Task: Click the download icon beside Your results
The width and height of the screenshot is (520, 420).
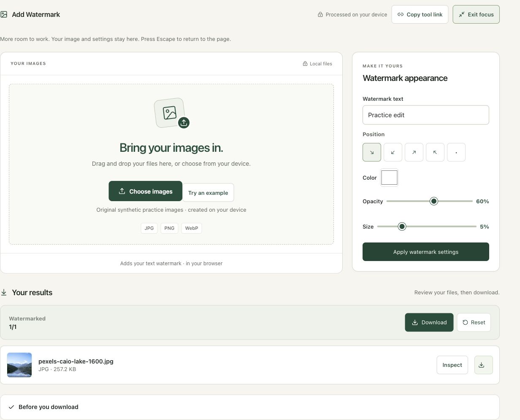Action: click(4, 292)
